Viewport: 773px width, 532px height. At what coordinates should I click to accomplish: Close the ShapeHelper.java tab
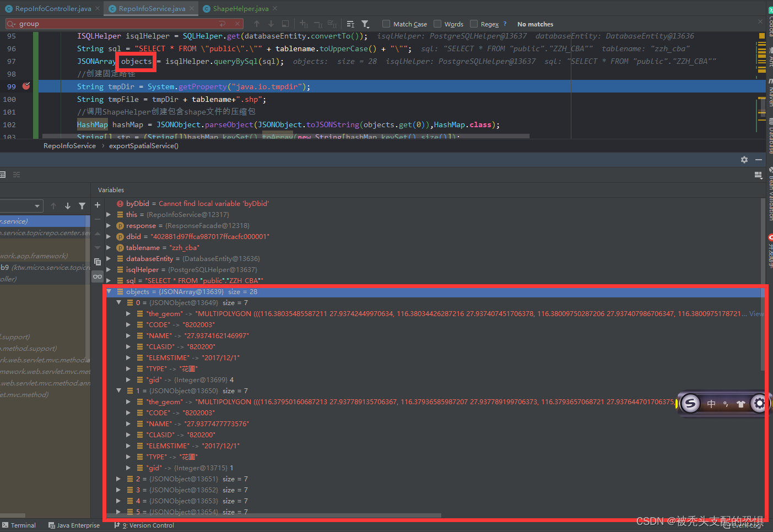click(x=275, y=8)
